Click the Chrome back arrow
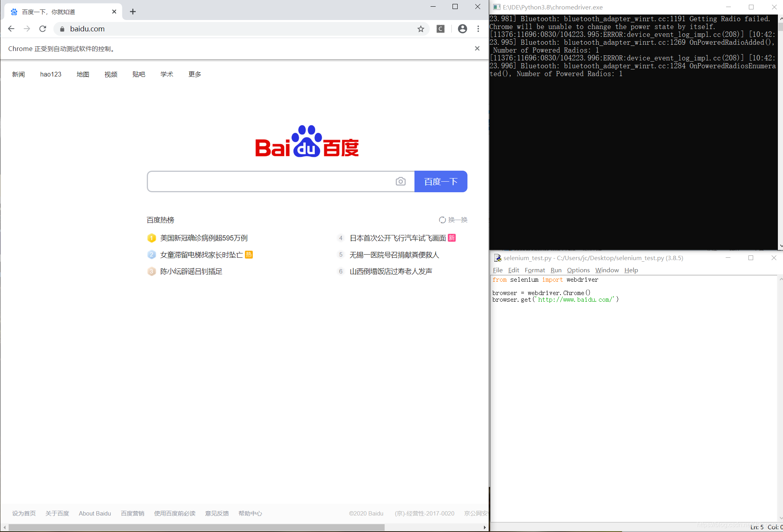783x532 pixels. (11, 29)
